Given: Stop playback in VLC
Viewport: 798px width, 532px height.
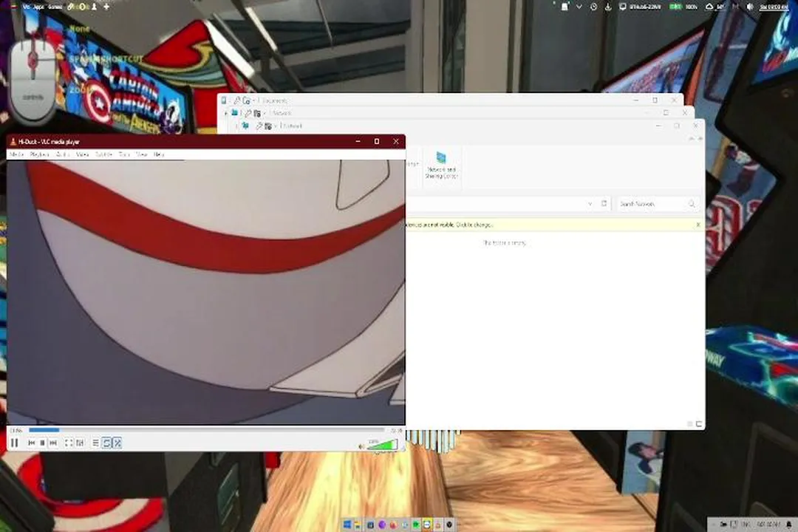Looking at the screenshot, I should pyautogui.click(x=43, y=443).
